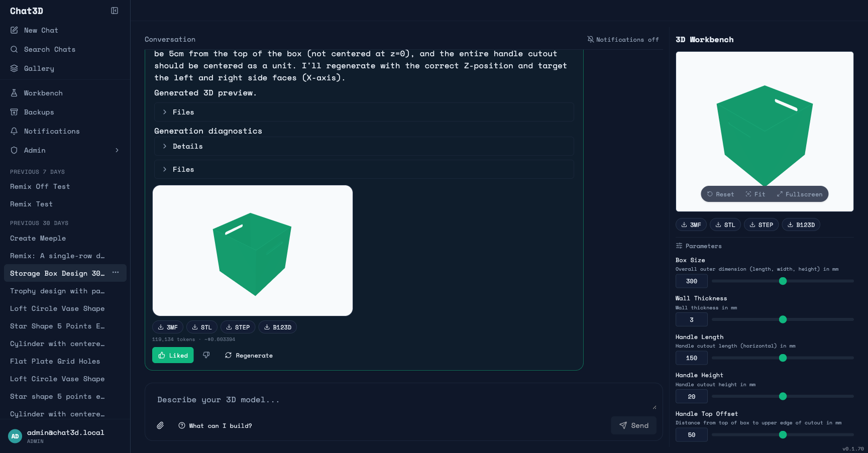The width and height of the screenshot is (868, 453).
Task: Reset the 3D Workbench view
Action: 720,194
